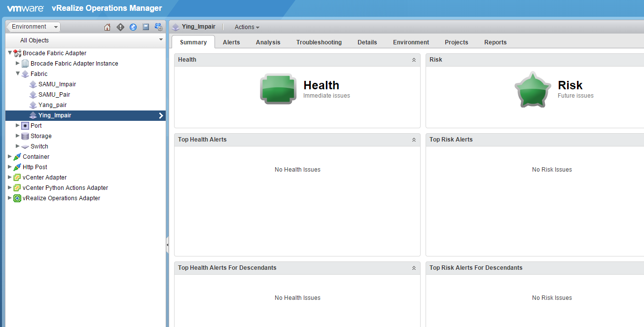Open the Analysis tab
Viewport: 644px width, 327px height.
[268, 42]
